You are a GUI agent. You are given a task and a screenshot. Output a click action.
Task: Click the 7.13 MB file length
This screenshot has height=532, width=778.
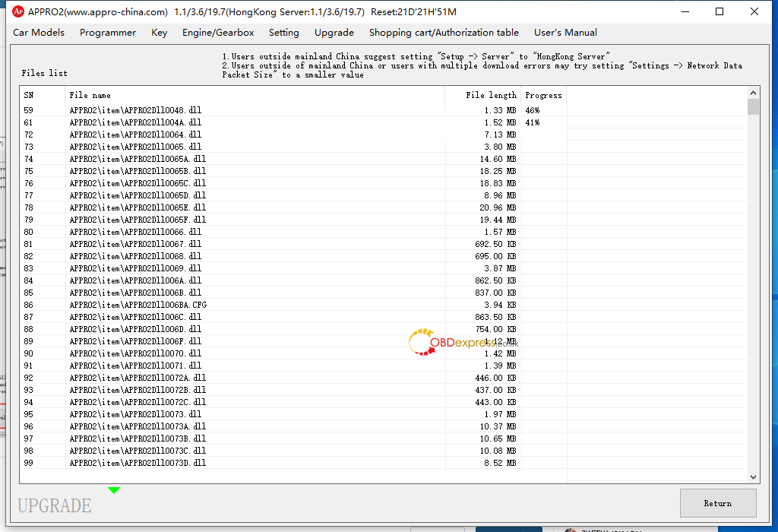[500, 135]
